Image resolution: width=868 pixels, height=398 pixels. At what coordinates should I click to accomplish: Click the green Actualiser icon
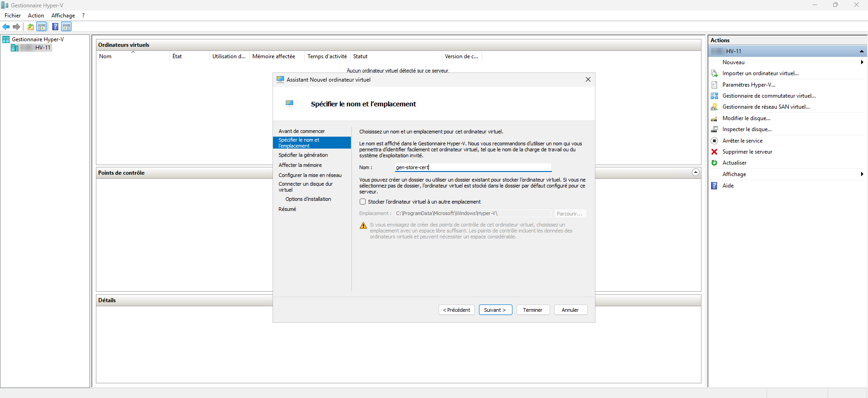coord(714,163)
